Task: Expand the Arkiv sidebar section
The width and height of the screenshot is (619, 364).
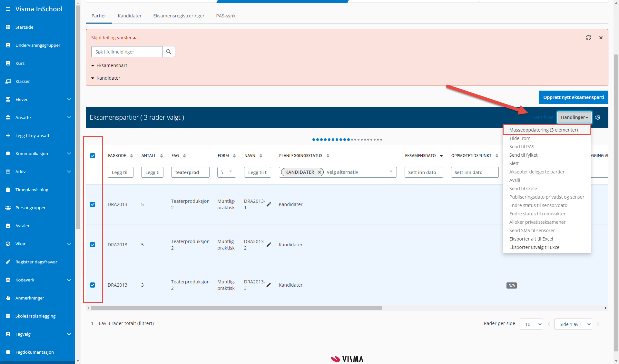Action: tap(69, 172)
